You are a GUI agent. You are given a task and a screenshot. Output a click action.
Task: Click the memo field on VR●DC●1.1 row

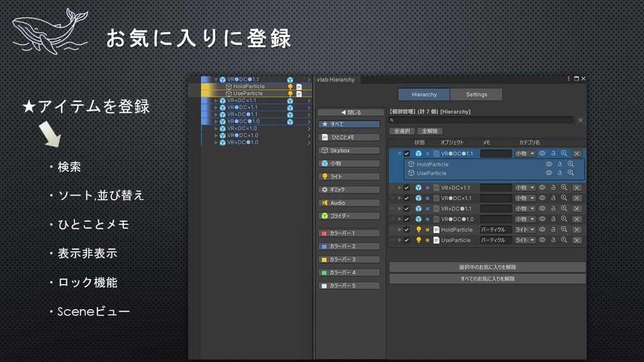pyautogui.click(x=496, y=153)
